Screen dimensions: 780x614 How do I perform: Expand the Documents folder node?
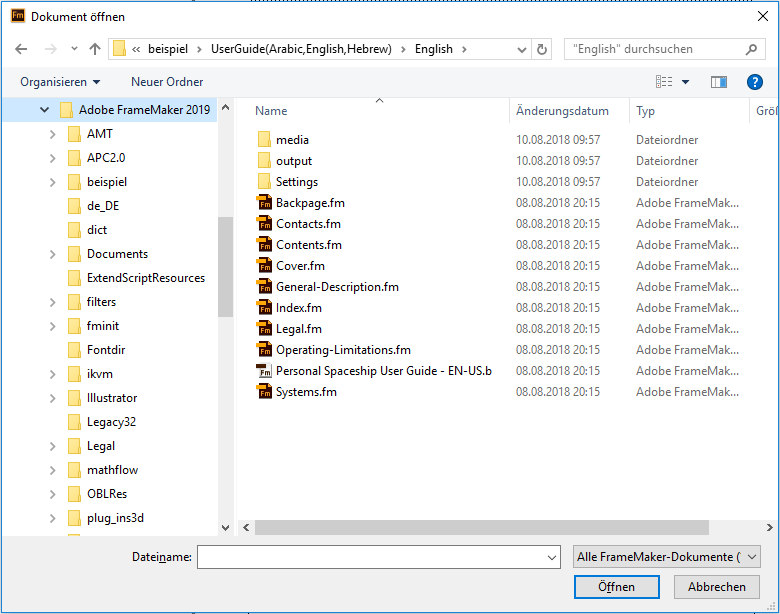coord(53,254)
